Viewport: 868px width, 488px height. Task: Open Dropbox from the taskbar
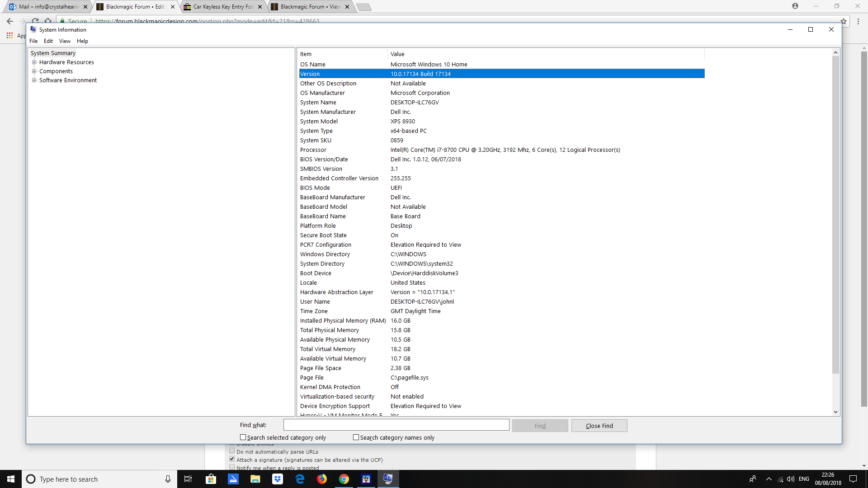point(277,479)
